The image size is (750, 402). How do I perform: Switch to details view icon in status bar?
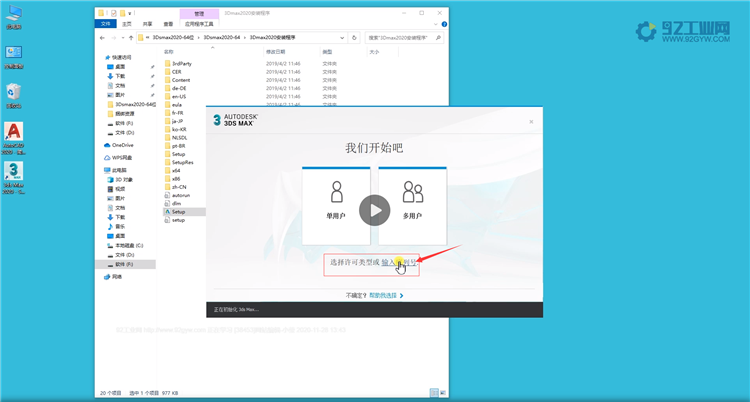433,393
